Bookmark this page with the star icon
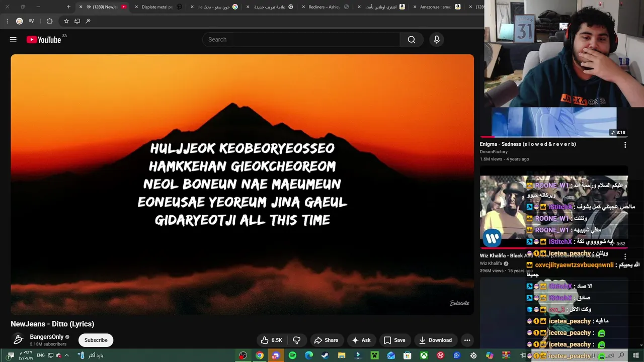644x362 pixels. [66, 21]
